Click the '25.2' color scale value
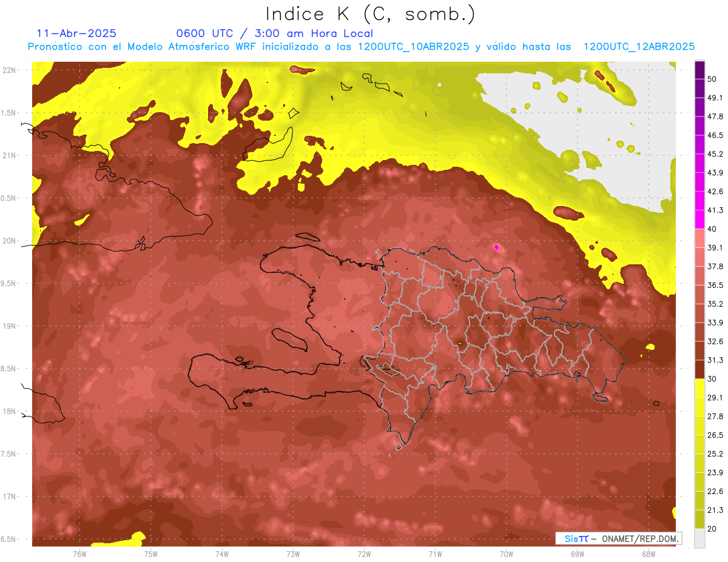 point(715,454)
